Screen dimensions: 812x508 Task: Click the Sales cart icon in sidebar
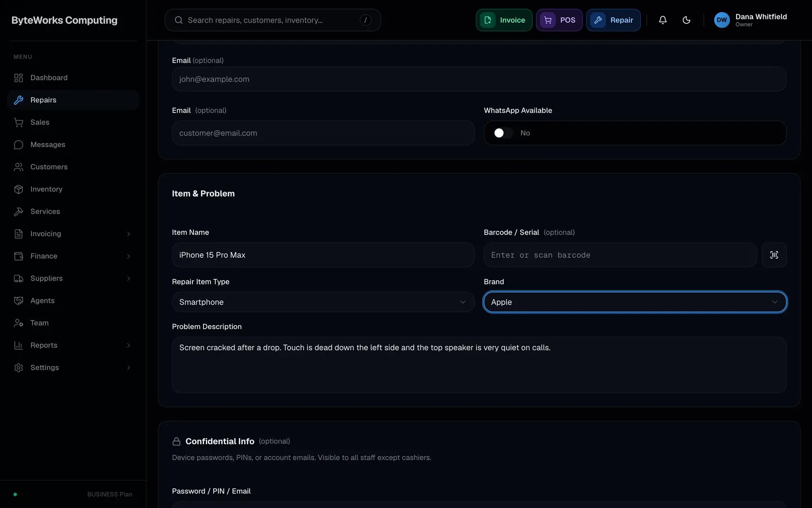[19, 122]
